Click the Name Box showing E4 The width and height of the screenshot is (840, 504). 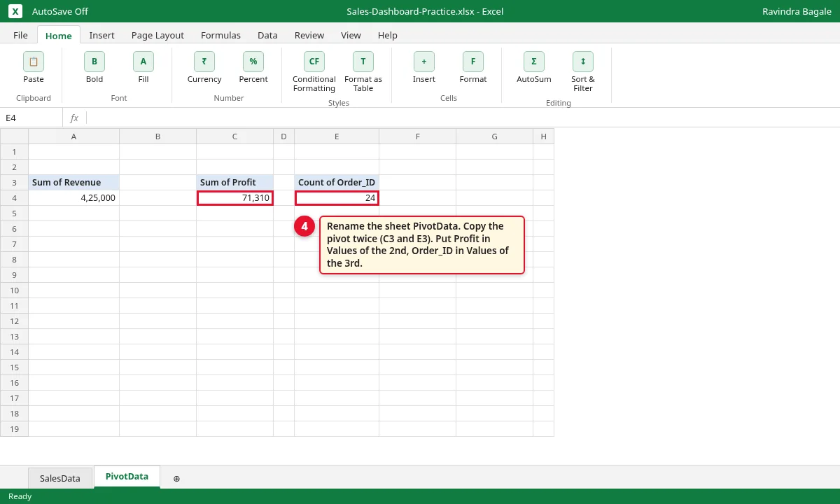(31, 118)
